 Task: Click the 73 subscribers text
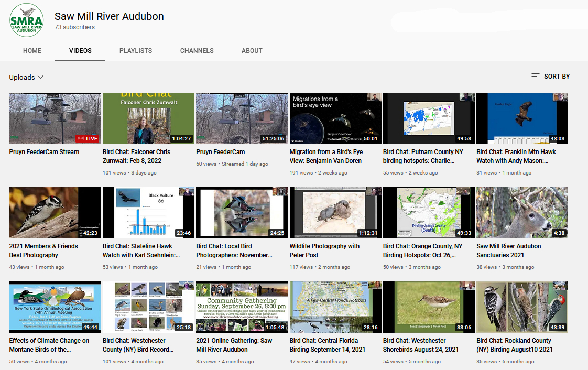click(x=74, y=27)
